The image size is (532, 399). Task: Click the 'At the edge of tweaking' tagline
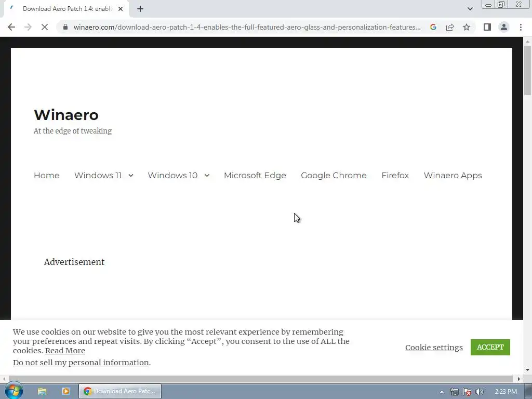pyautogui.click(x=73, y=131)
